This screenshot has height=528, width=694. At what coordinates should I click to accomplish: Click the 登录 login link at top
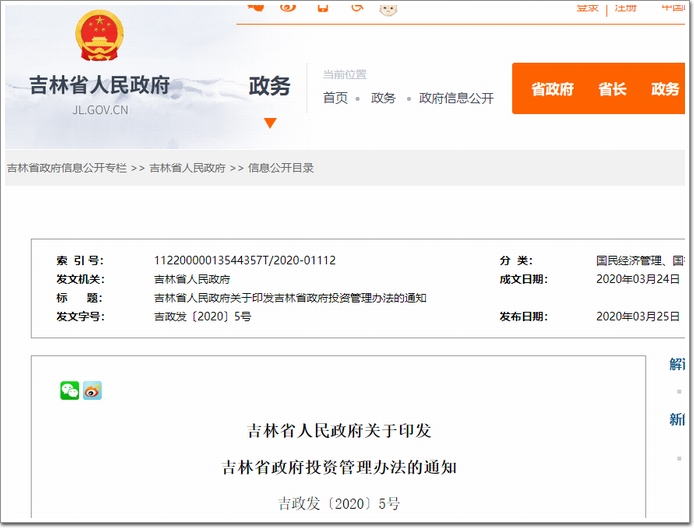(587, 8)
